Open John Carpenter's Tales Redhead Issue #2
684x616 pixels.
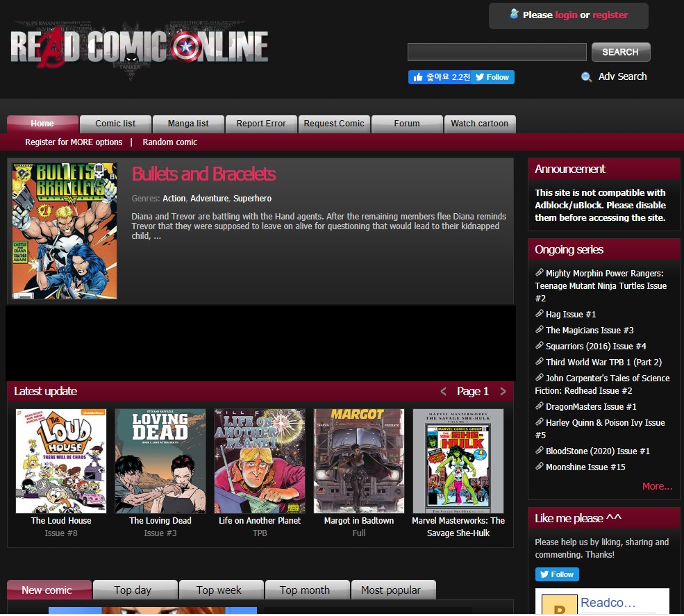(603, 384)
